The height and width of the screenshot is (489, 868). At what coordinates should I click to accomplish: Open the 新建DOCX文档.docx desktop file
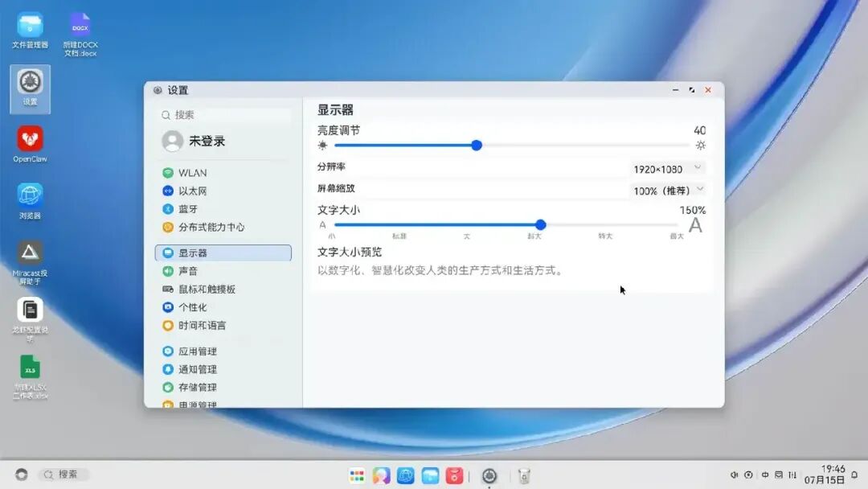pos(80,35)
